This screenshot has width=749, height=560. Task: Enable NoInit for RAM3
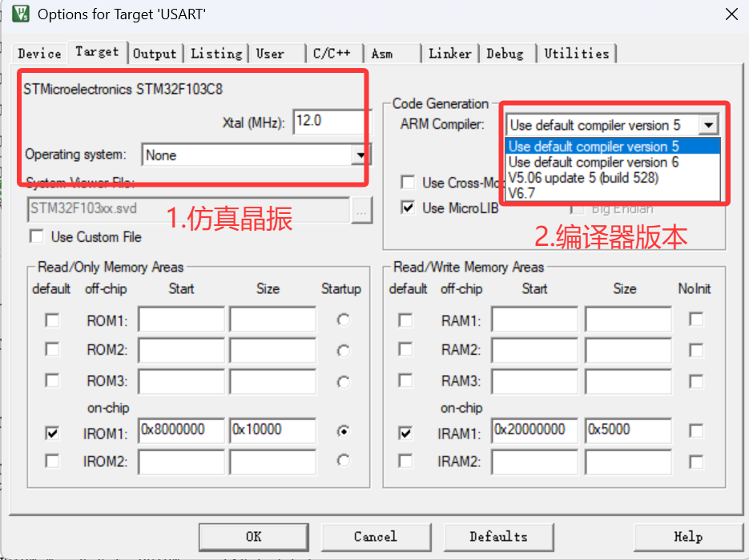tap(696, 381)
